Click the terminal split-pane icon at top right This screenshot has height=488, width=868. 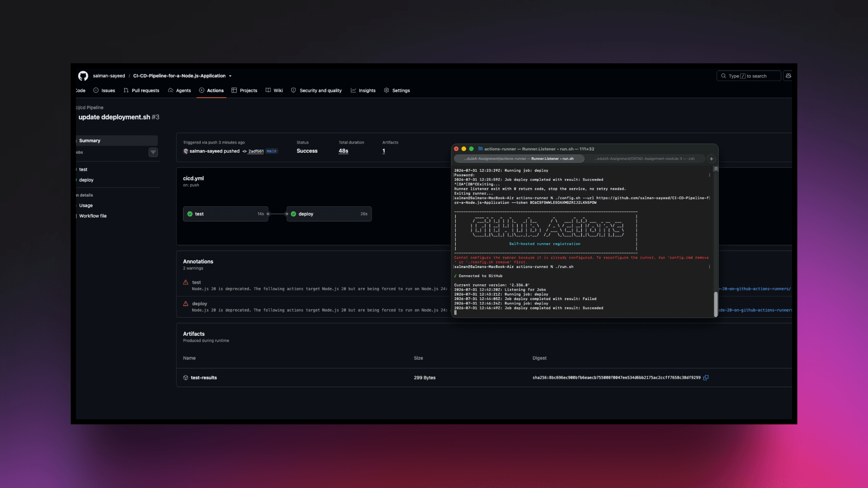tap(716, 169)
